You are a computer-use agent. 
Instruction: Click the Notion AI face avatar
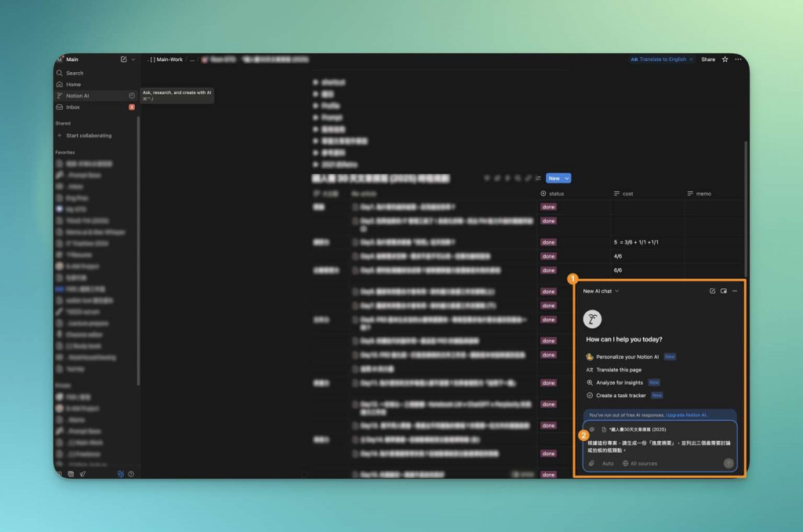[593, 319]
